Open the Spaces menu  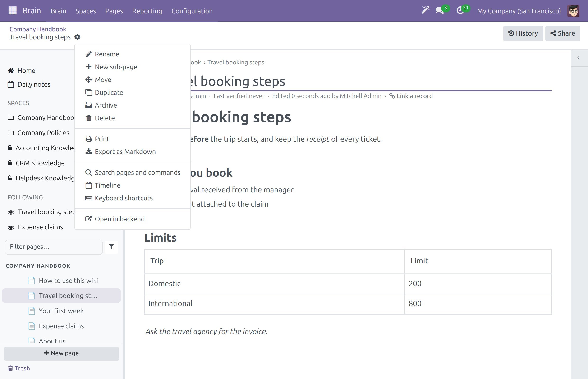point(86,11)
